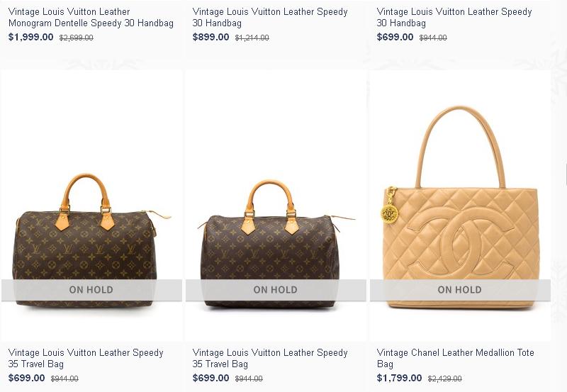The image size is (567, 392).
Task: Click the gold CC charm on the Chanel tote
Action: click(389, 213)
